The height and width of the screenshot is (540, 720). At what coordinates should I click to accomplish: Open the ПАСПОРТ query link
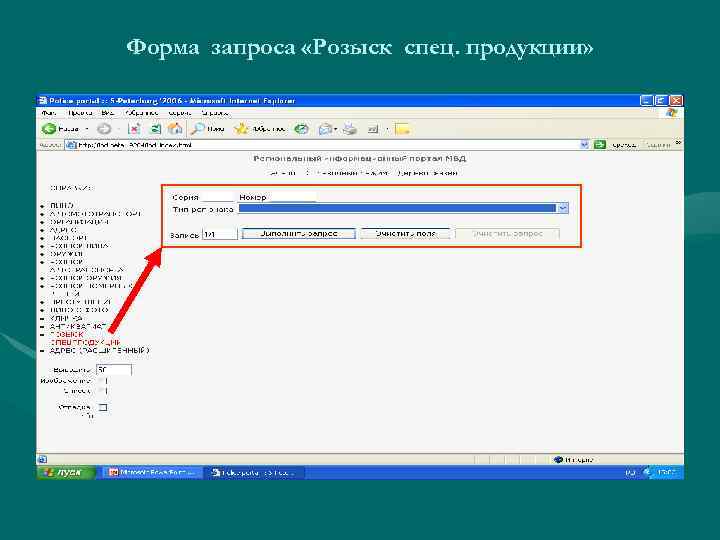68,238
